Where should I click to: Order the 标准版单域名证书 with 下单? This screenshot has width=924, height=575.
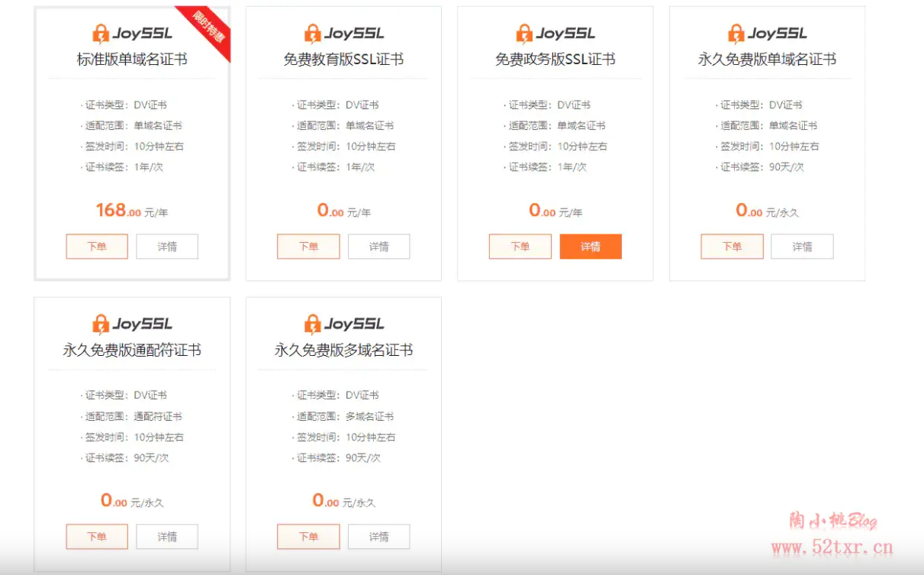pos(97,247)
